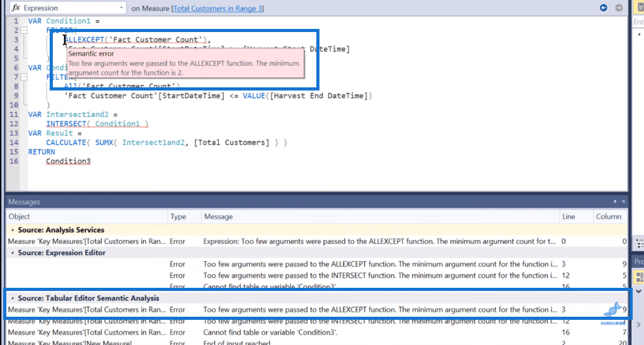
Task: Collapse the Source: Expression Editor group
Action: tap(13, 253)
